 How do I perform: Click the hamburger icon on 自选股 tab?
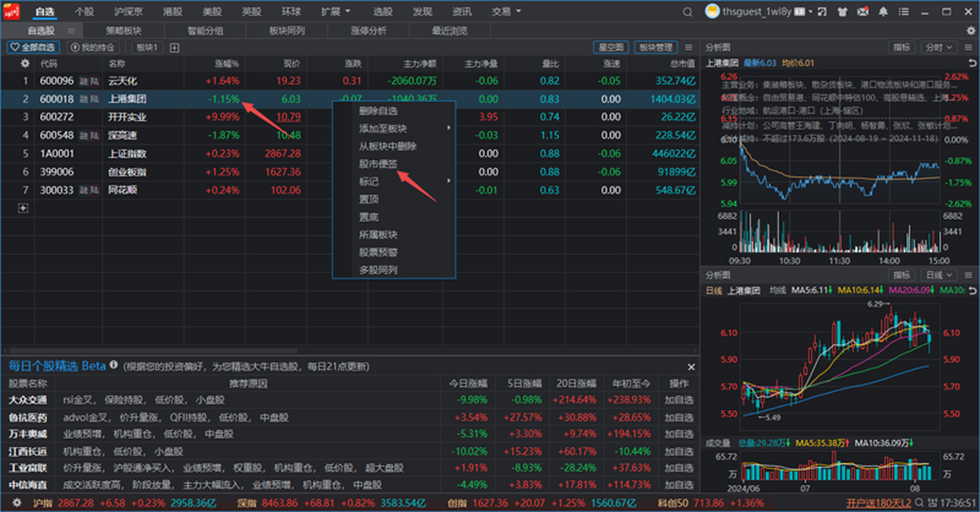point(72,30)
